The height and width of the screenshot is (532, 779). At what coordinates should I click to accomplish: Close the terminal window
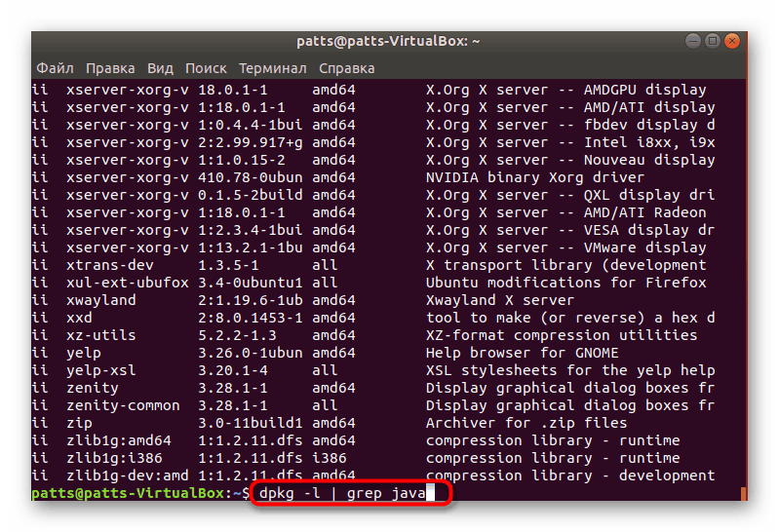(x=732, y=41)
